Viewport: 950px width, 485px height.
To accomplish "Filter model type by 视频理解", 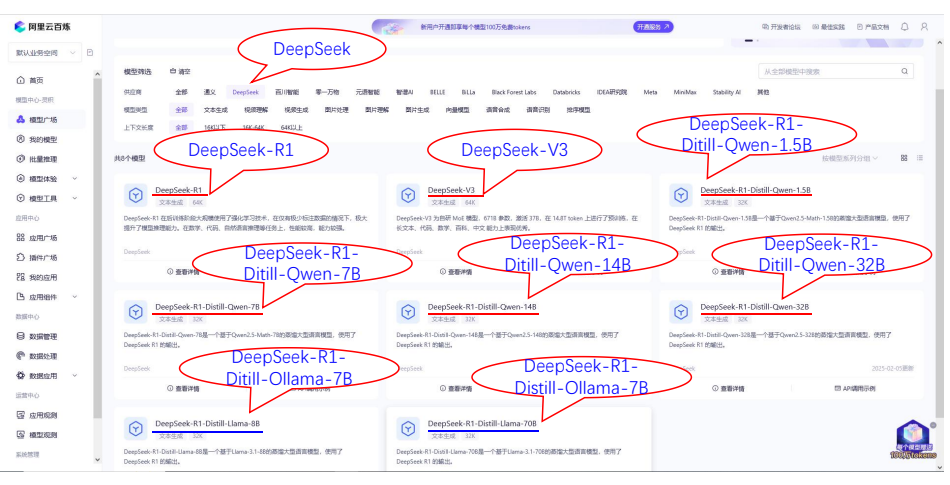I will click(256, 110).
